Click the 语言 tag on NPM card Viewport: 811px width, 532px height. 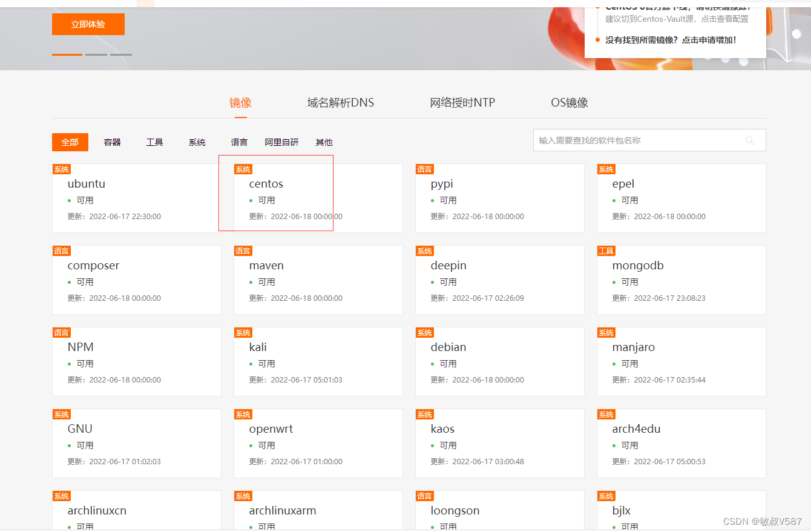[62, 333]
